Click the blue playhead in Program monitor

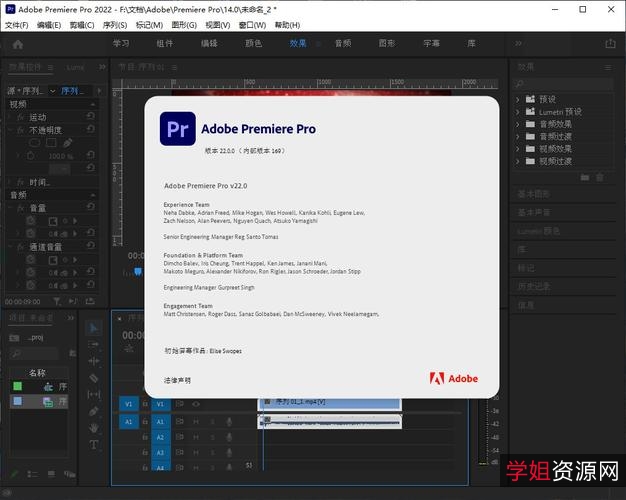(138, 272)
